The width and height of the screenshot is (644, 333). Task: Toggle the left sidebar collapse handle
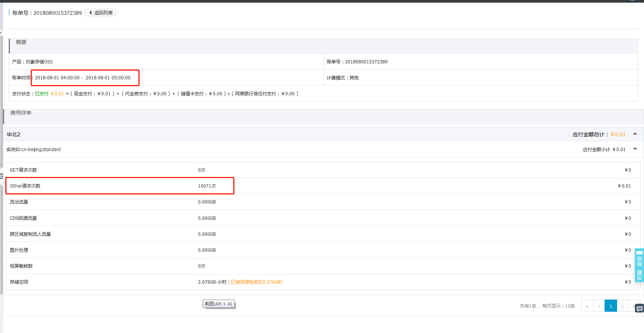[2, 176]
